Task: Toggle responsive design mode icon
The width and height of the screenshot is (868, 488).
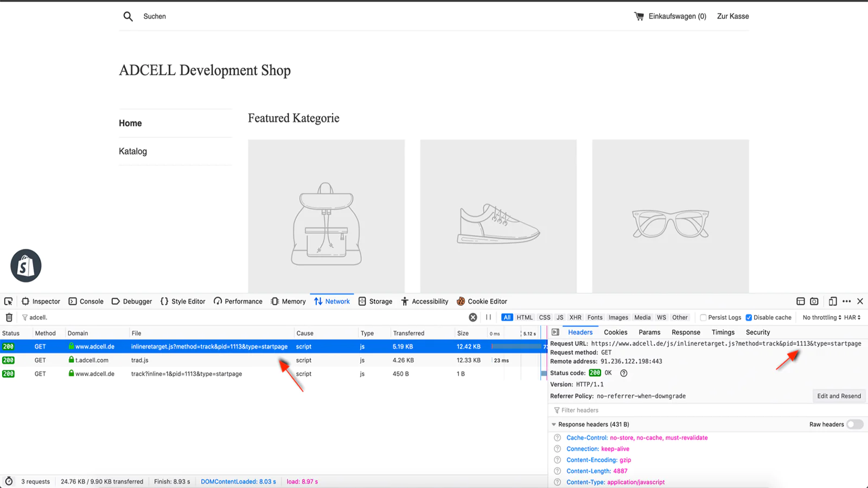Action: [833, 301]
